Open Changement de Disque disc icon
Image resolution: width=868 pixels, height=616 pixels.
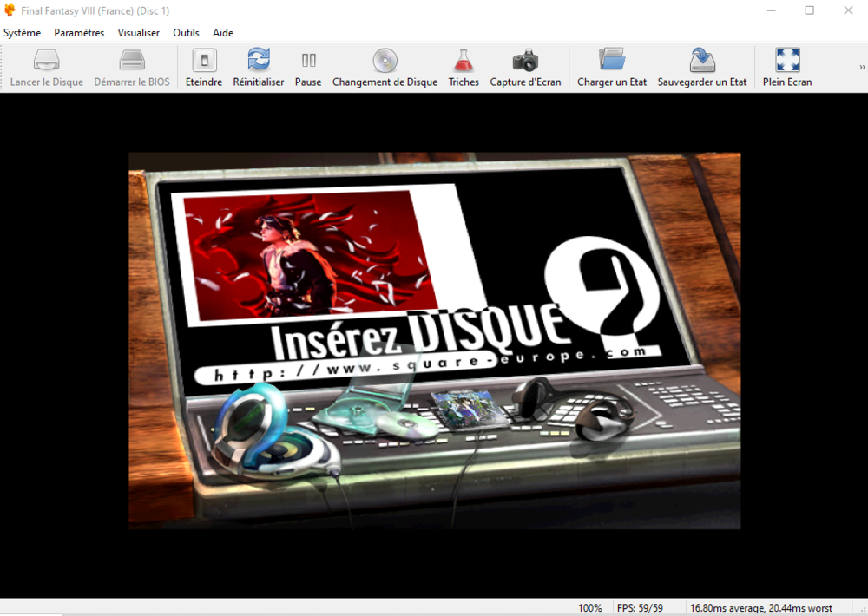pyautogui.click(x=385, y=60)
